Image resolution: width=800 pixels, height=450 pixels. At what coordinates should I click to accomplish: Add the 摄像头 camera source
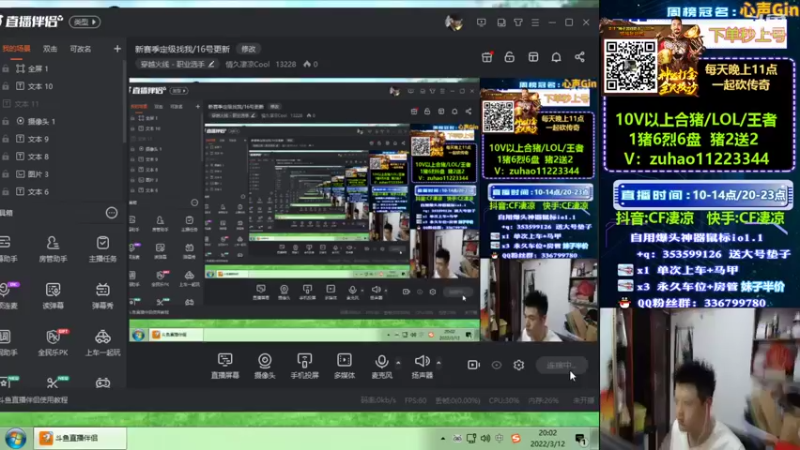264,366
